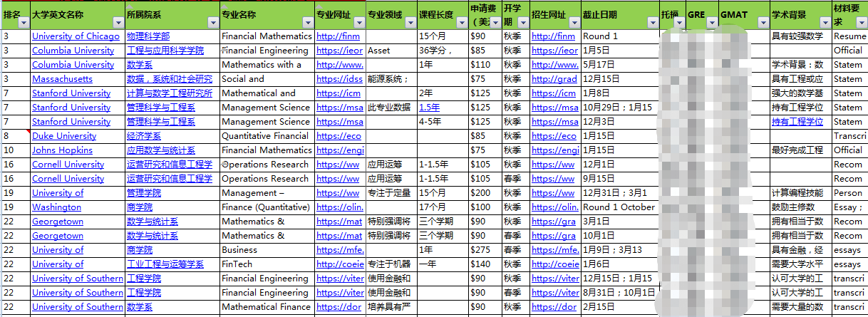Select the $100 application fee cell
868x317 pixels.
point(484,207)
